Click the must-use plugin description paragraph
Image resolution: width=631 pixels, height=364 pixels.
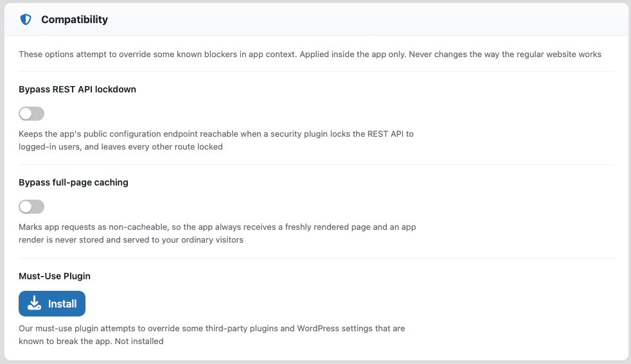(x=211, y=334)
